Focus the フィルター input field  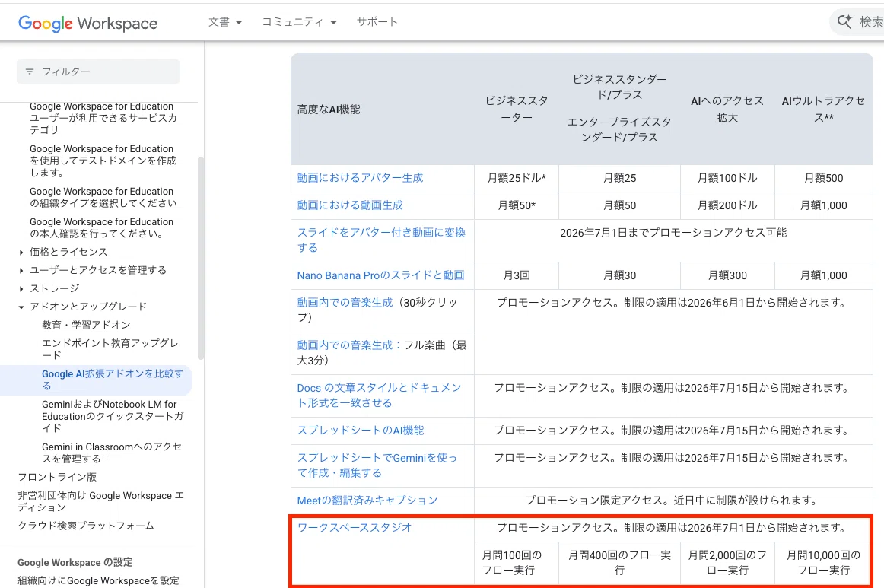(x=98, y=72)
